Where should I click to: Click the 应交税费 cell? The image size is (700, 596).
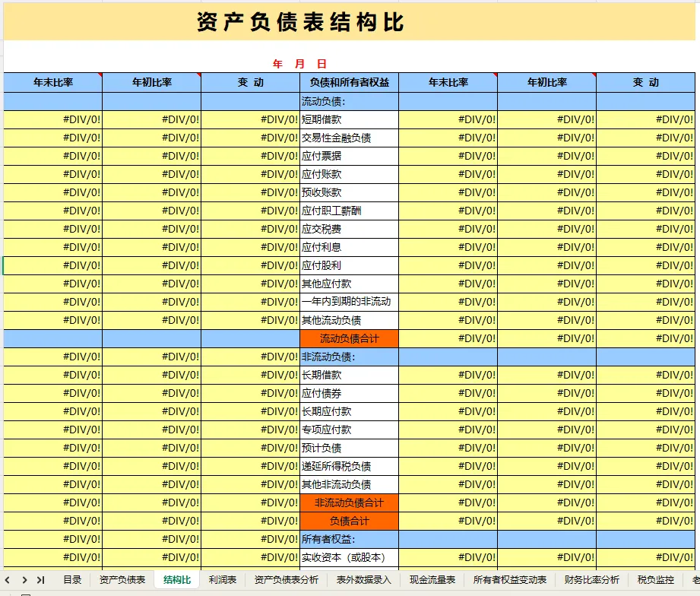[x=349, y=229]
